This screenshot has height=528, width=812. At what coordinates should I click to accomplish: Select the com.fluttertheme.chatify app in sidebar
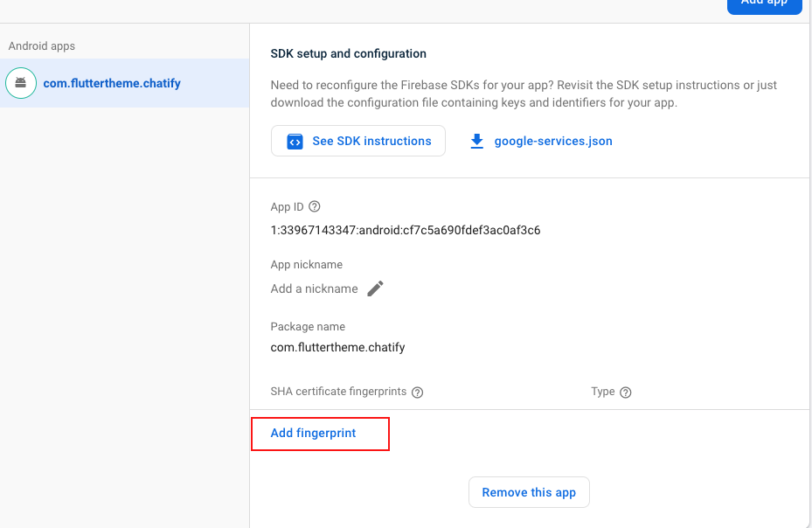pos(112,84)
